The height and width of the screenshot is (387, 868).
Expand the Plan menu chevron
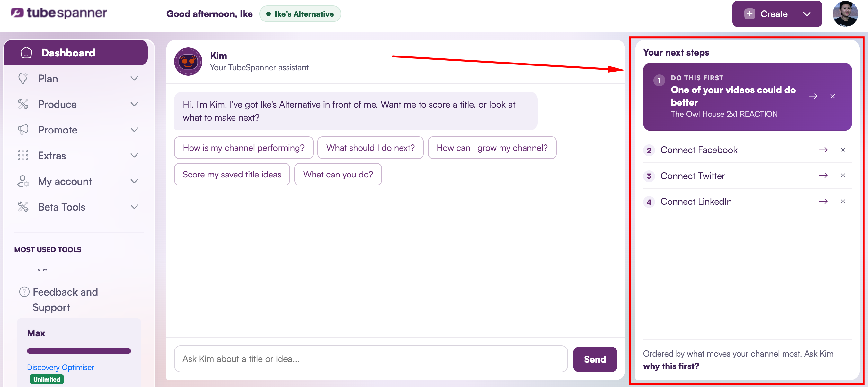tap(134, 78)
